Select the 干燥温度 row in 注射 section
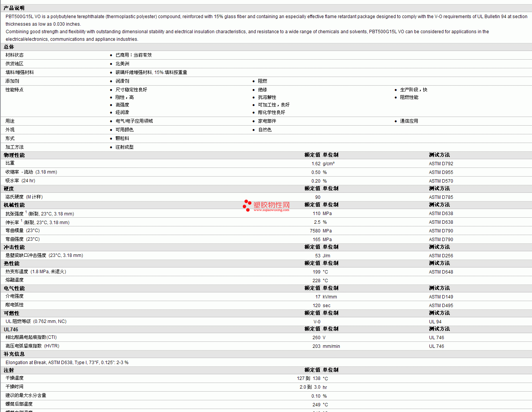 tap(266, 378)
